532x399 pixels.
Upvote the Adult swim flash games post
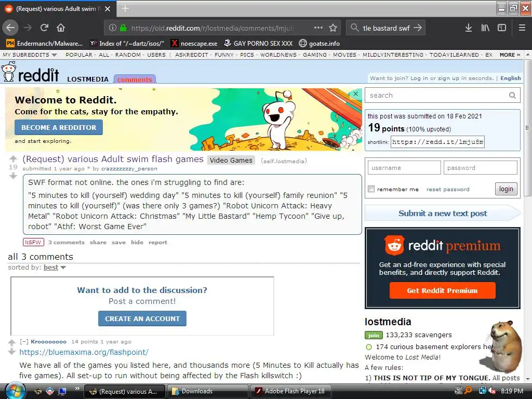coord(13,158)
